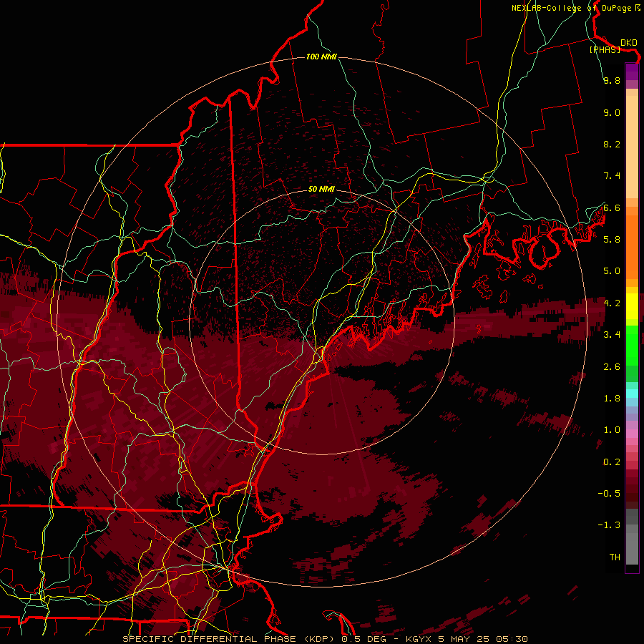Image resolution: width=644 pixels, height=644 pixels.
Task: Click the '5.8' scale value
Action: tap(612, 240)
